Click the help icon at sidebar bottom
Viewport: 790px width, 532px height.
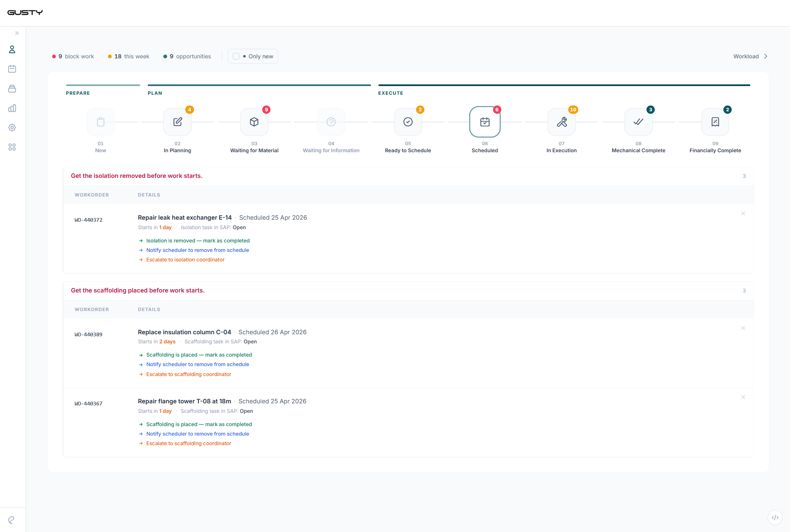coord(12,520)
